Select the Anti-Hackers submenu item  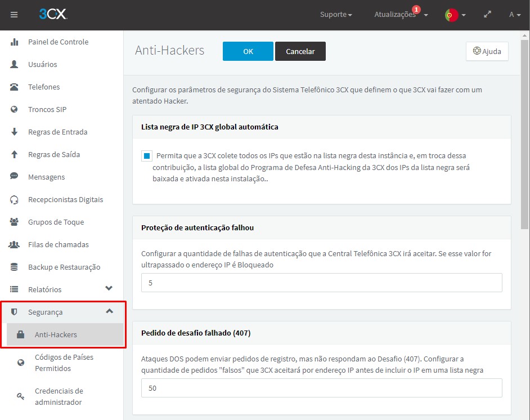(65, 334)
